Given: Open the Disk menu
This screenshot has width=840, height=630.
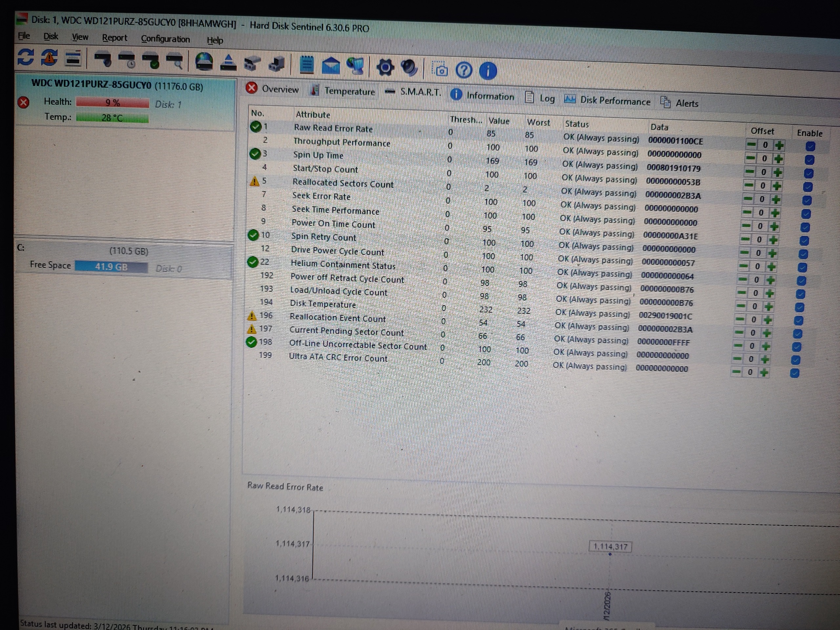Looking at the screenshot, I should click(51, 36).
